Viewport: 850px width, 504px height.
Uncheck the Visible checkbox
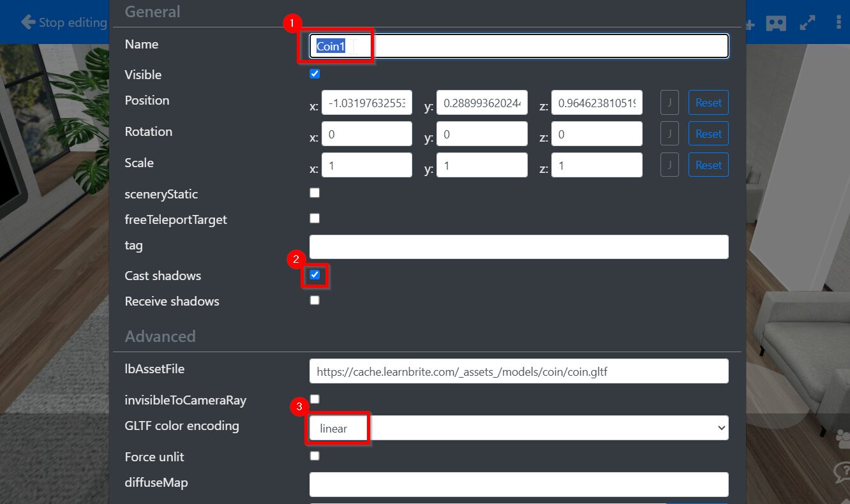pyautogui.click(x=315, y=74)
